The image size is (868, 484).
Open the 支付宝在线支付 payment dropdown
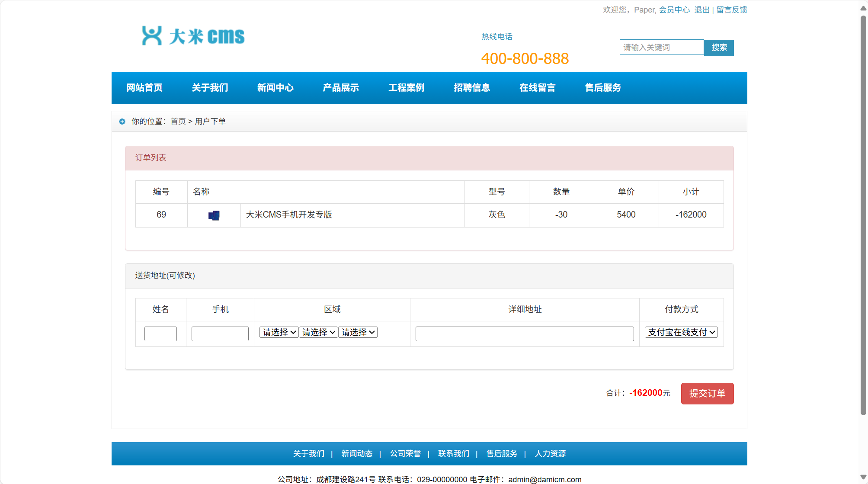pos(681,332)
